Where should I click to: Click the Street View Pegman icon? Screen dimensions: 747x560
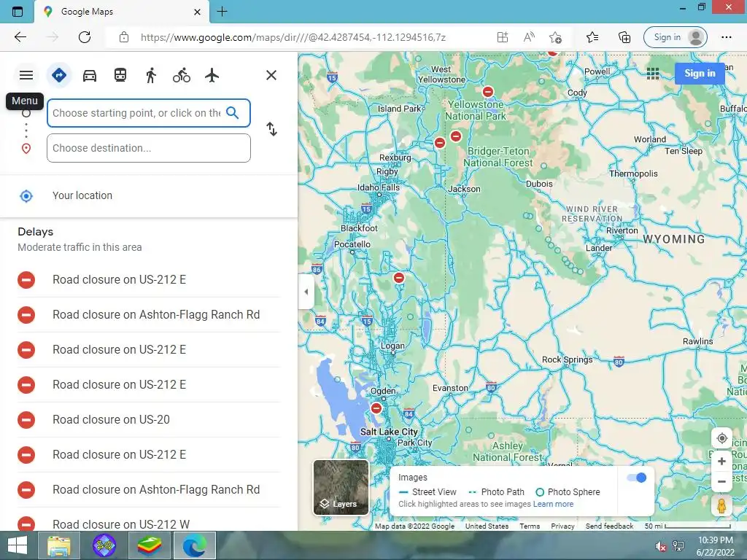[x=721, y=506]
